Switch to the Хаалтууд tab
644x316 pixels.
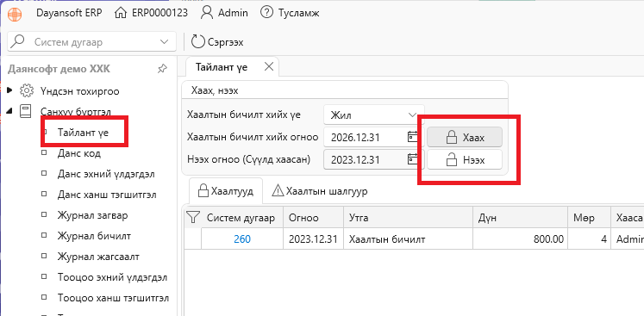pos(226,191)
